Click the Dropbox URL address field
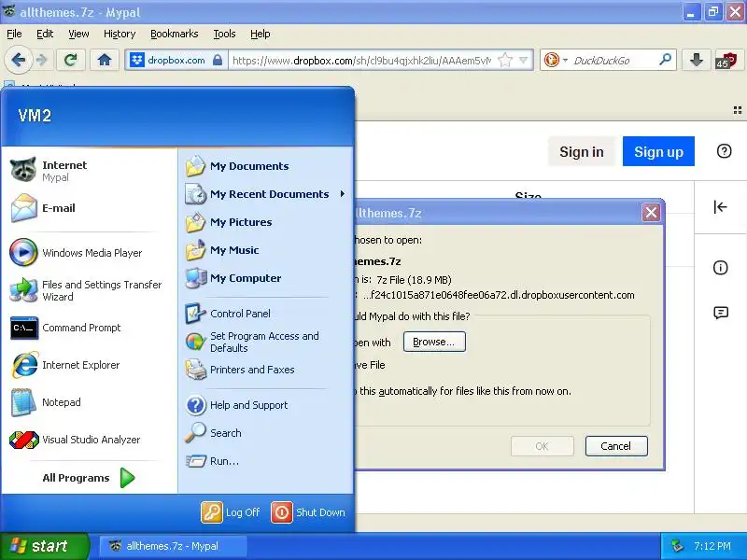 362,61
